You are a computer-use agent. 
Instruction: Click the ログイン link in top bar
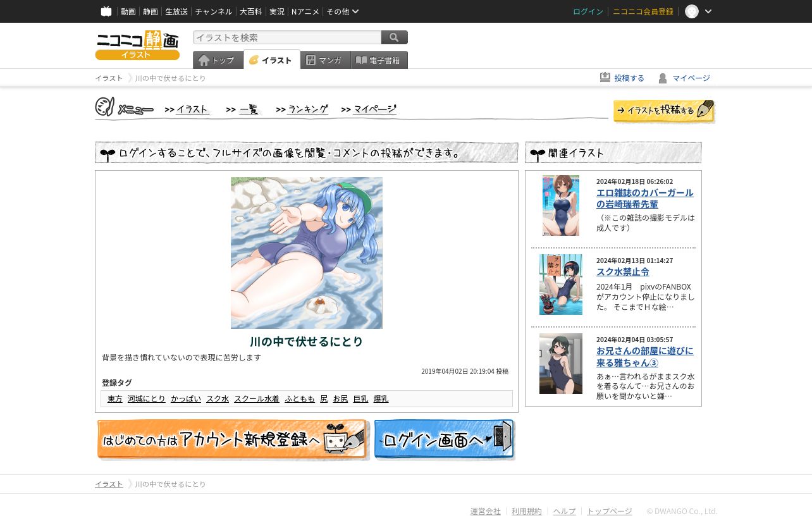pos(588,11)
